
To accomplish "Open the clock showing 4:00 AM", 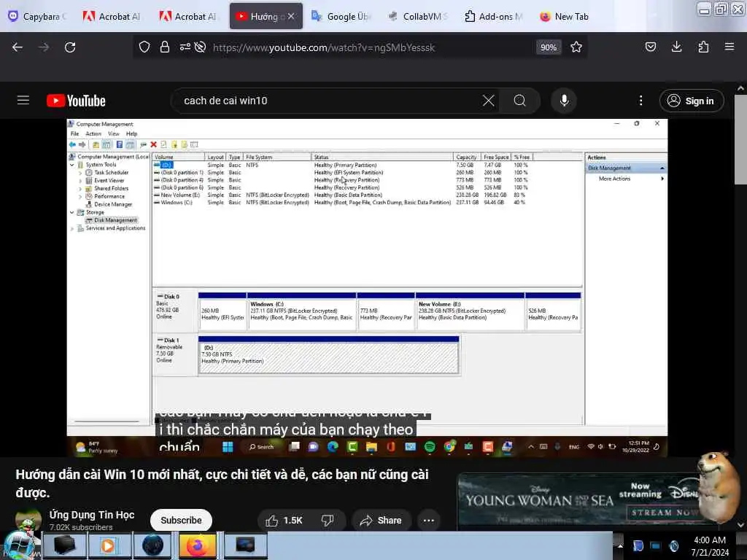I will pyautogui.click(x=710, y=546).
